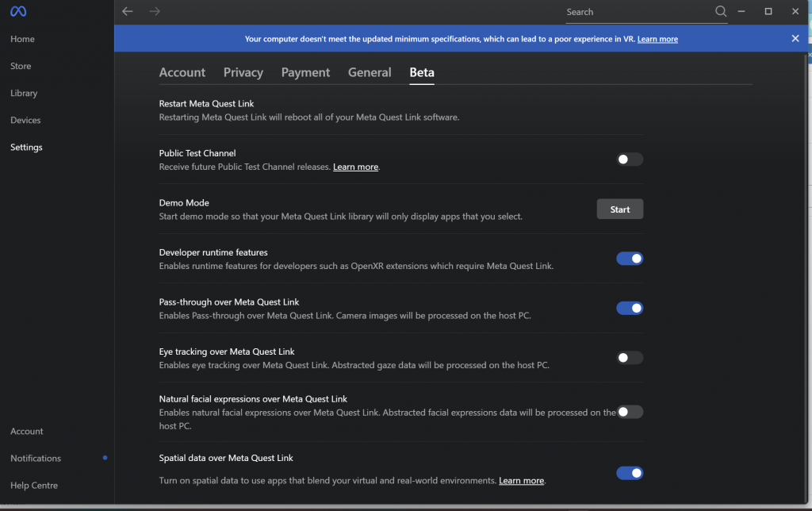
Task: Close the Meta Quest Link window
Action: (x=795, y=11)
